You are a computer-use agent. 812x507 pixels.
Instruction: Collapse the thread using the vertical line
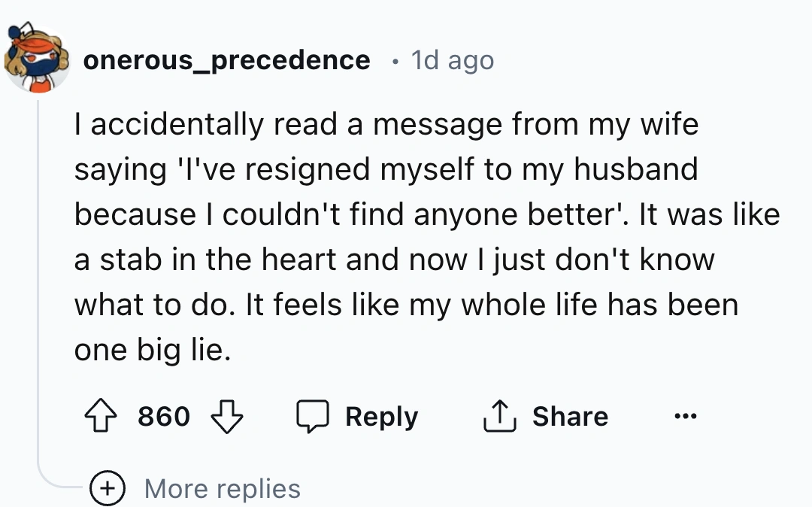click(38, 286)
